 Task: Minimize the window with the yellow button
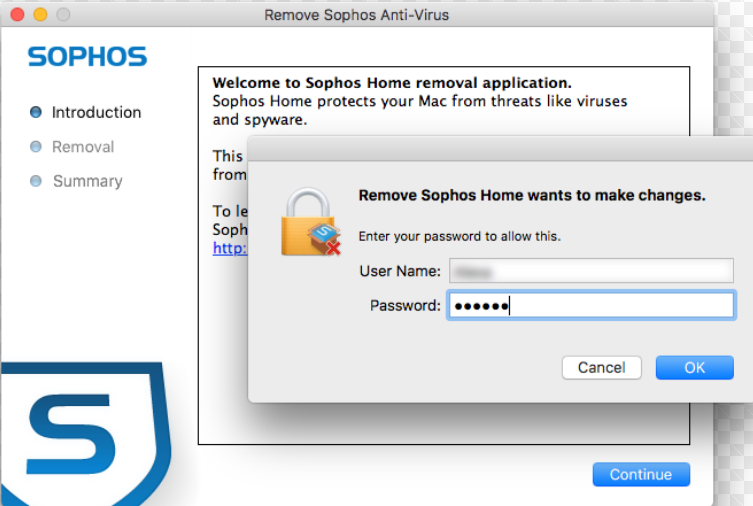click(41, 15)
